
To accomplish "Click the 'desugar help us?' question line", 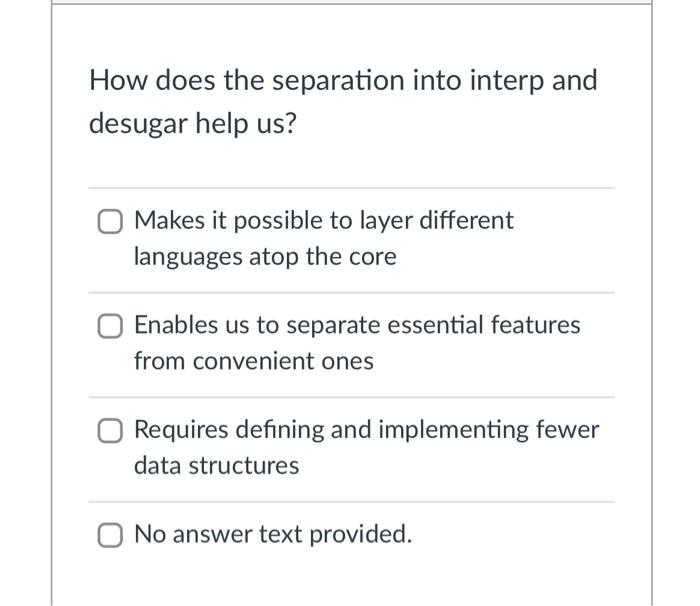I will click(194, 124).
